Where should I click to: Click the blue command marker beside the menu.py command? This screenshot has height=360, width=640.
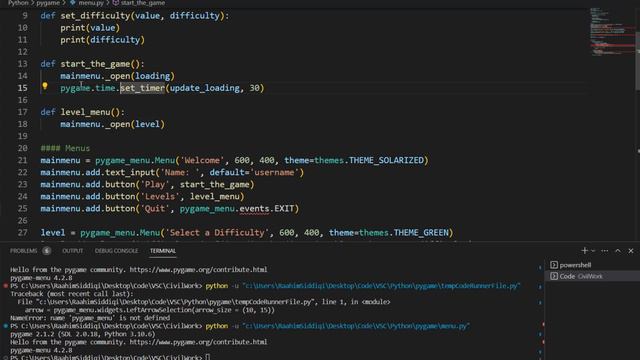click(x=6, y=326)
